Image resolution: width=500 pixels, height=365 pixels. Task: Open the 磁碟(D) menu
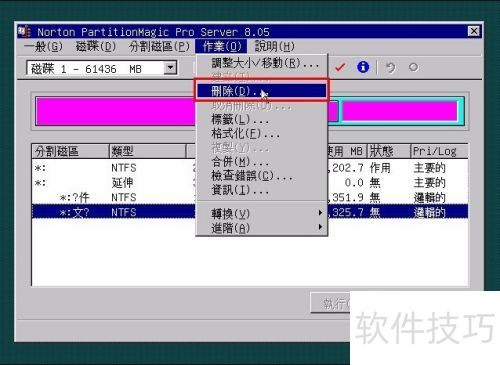pos(96,46)
